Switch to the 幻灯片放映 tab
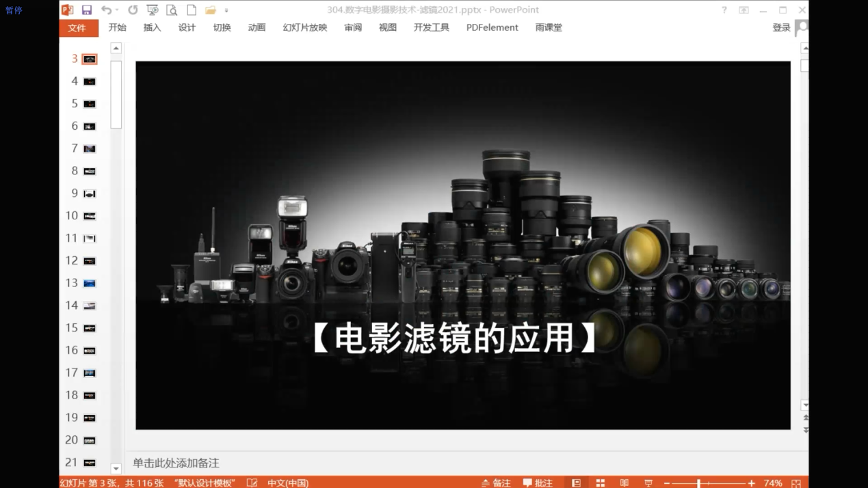 point(304,28)
